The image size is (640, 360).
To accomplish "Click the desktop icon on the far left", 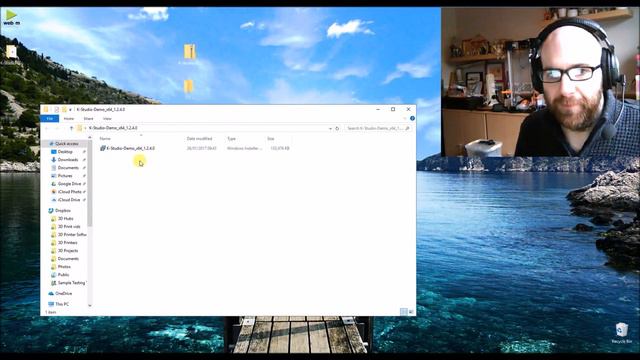I will pyautogui.click(x=11, y=53).
